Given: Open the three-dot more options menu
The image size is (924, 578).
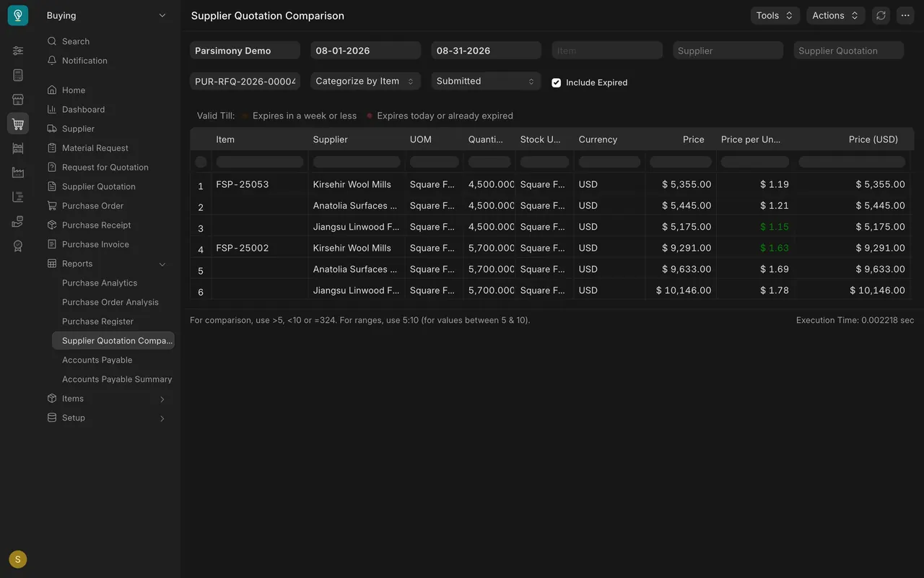Looking at the screenshot, I should tap(905, 15).
